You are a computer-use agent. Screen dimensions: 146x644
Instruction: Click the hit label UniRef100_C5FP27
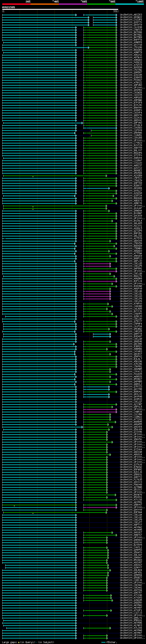click(131, 178)
